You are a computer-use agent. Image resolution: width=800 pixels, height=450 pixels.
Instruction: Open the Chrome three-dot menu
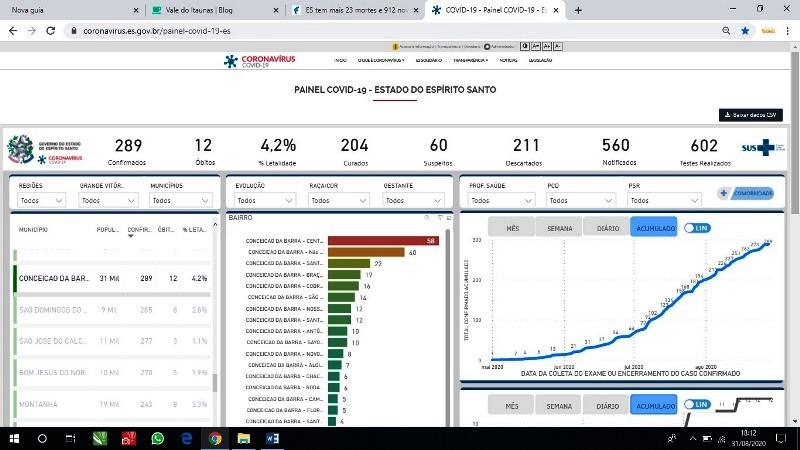click(x=788, y=31)
